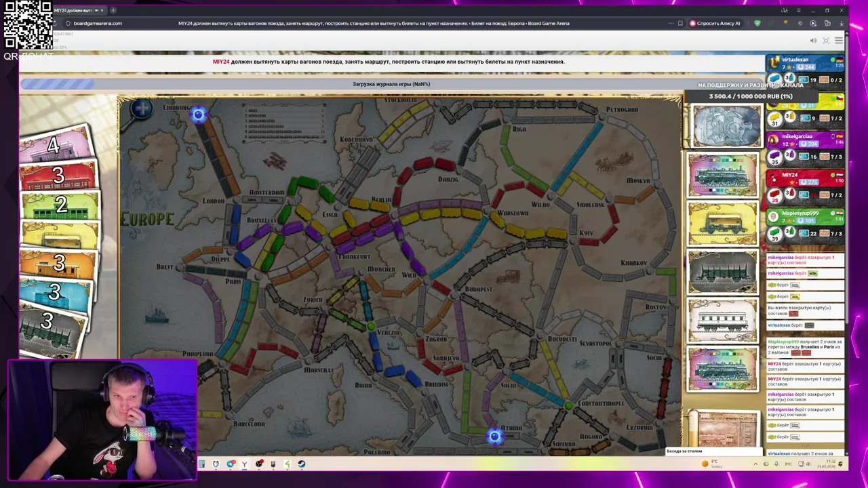Open MIY24 player profile
This screenshot has height=488, width=868.
click(790, 175)
